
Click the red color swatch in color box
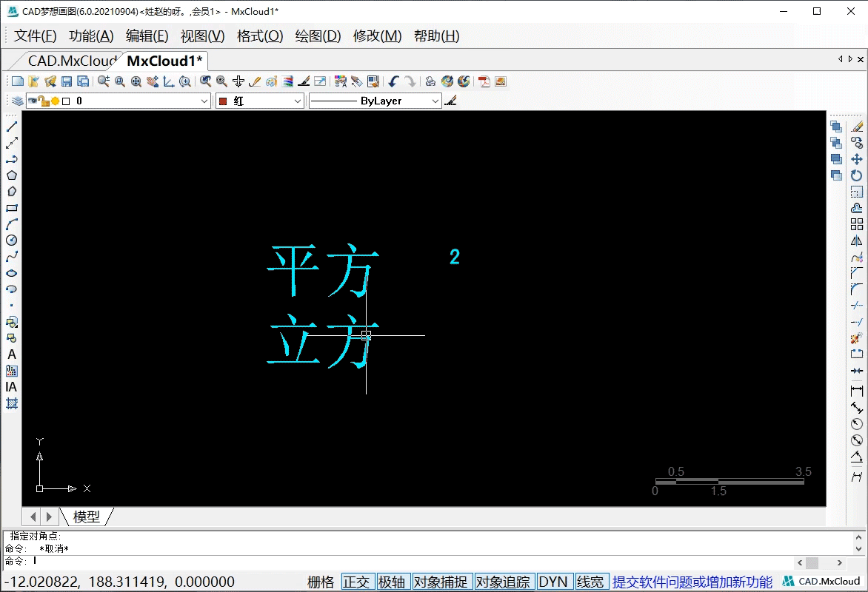coord(223,101)
